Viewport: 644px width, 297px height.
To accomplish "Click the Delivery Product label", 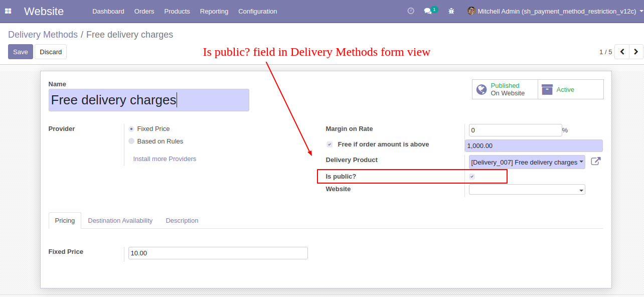I will tap(352, 160).
